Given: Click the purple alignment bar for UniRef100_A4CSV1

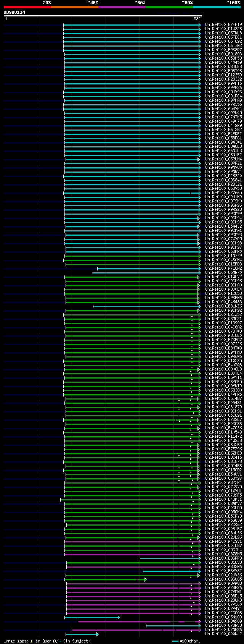Looking at the screenshot, I should [x=132, y=542].
